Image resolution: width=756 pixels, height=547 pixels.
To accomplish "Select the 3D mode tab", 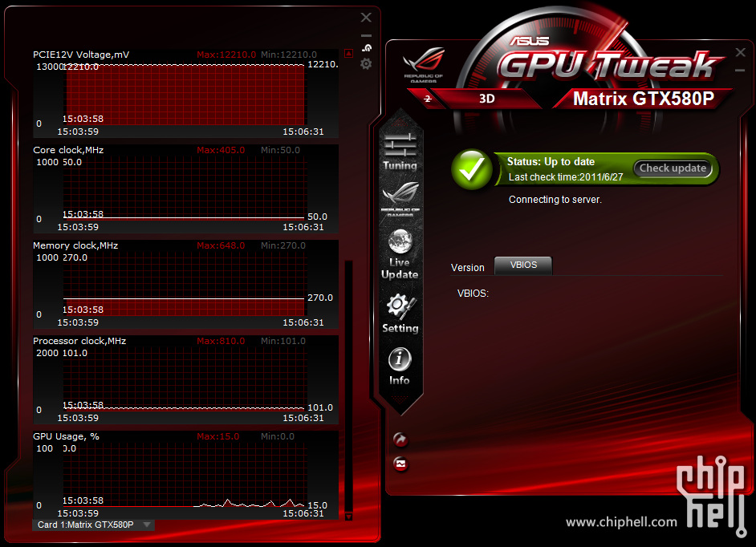I will tap(487, 99).
